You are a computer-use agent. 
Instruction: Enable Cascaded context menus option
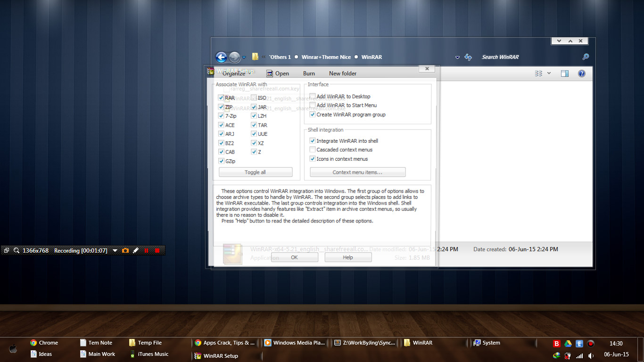(313, 149)
